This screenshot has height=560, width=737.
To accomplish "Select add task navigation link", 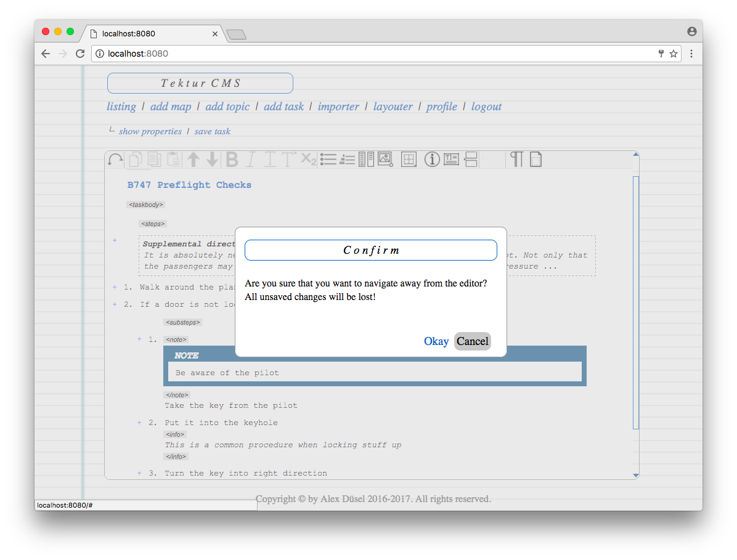I will [284, 107].
